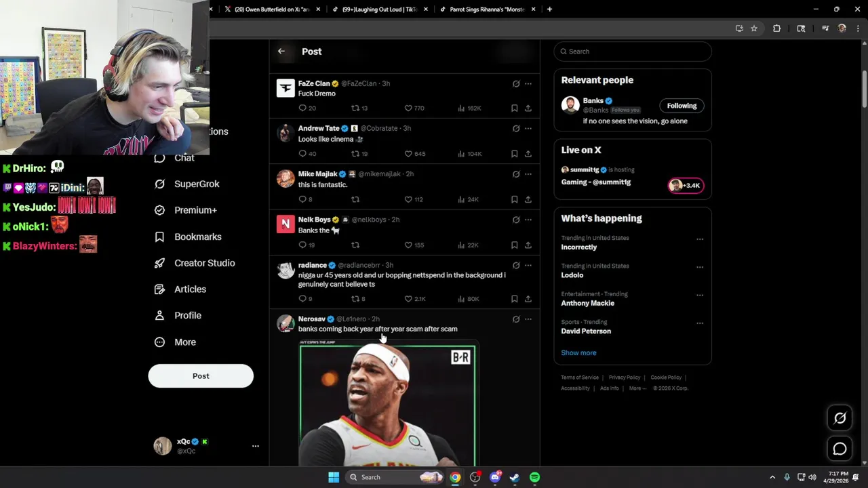Share Andrew Tate's post
The height and width of the screenshot is (488, 868).
pos(528,154)
